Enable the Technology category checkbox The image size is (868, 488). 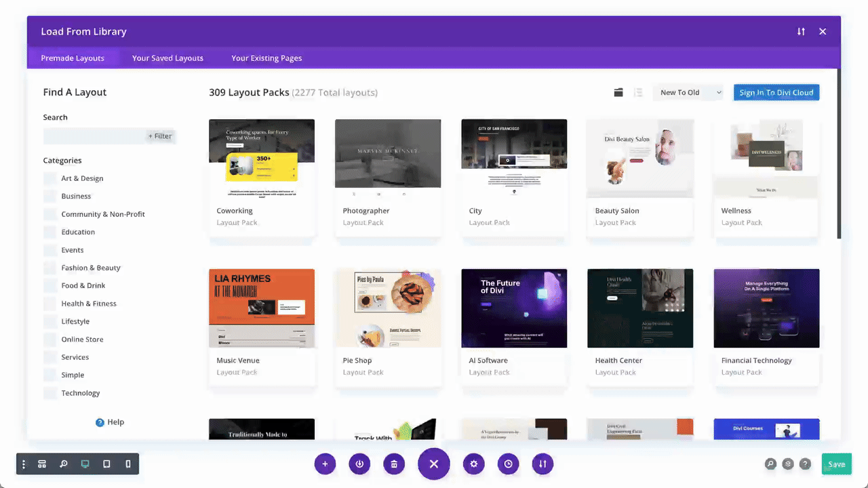click(50, 393)
